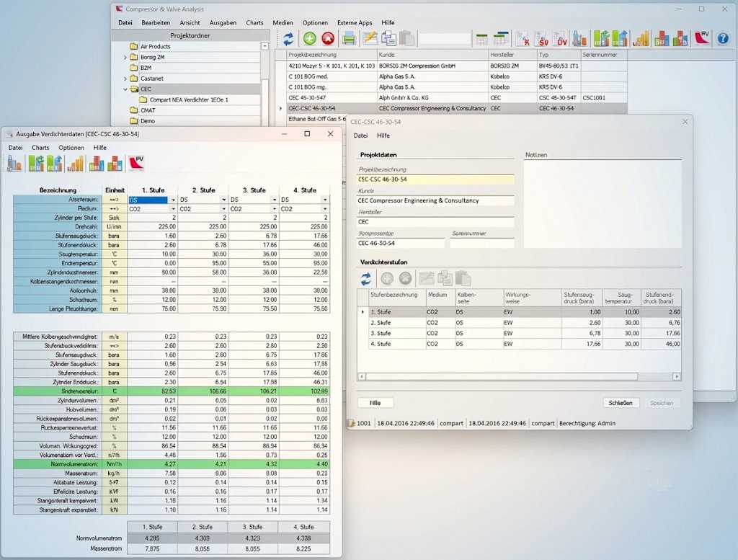Open Ausgaben menu in main window
738x560 pixels.
click(x=223, y=22)
